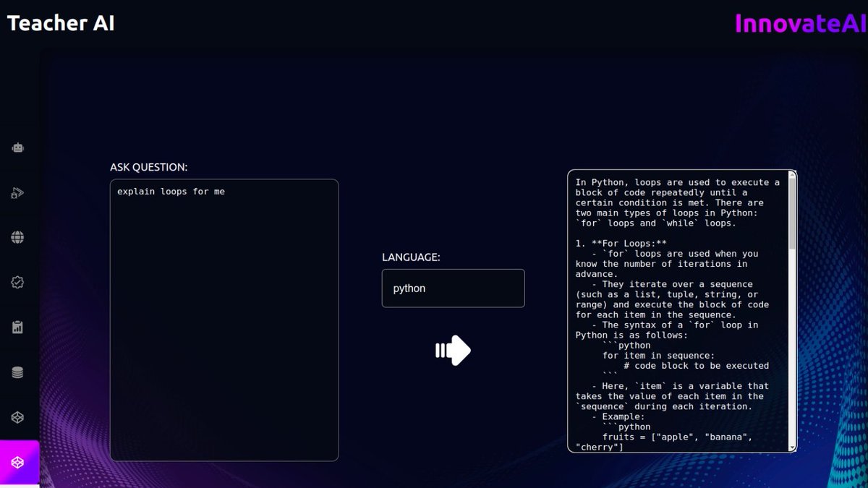Click the text "explain loops for me"
This screenshot has height=488, width=868.
[x=171, y=192]
